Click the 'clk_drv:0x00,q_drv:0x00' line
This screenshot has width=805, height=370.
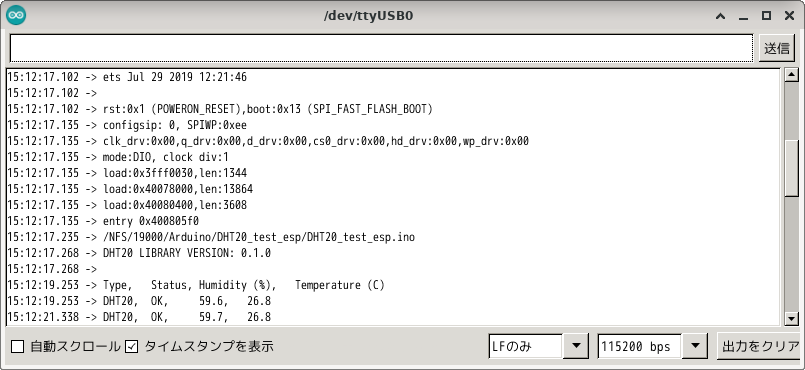click(268, 141)
